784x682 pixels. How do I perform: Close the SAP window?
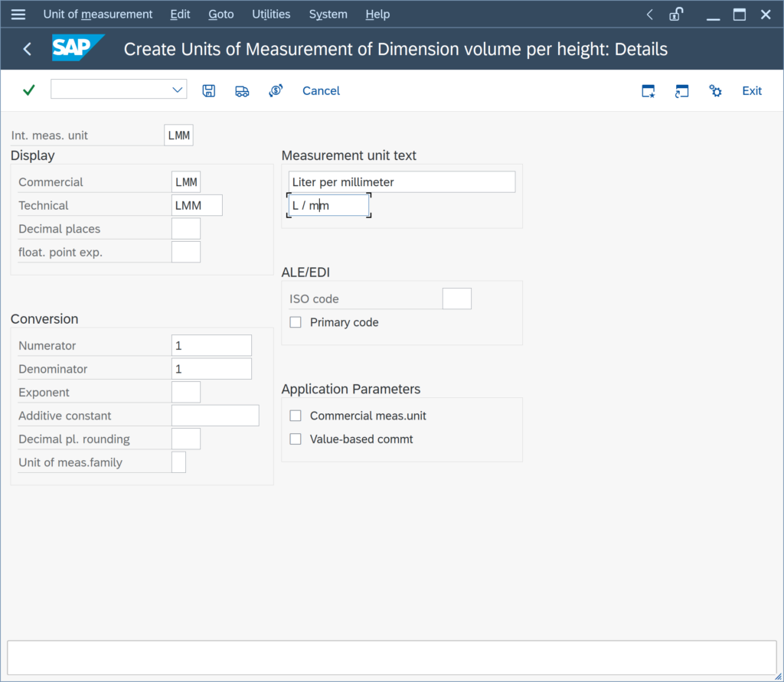tap(766, 15)
